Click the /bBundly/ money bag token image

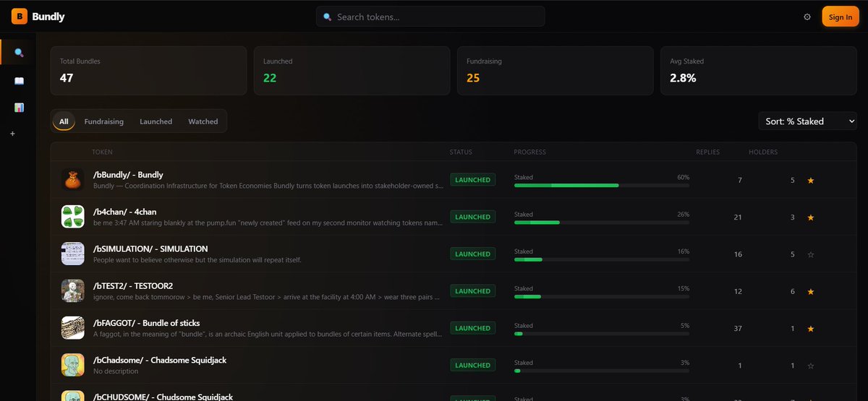click(x=72, y=180)
